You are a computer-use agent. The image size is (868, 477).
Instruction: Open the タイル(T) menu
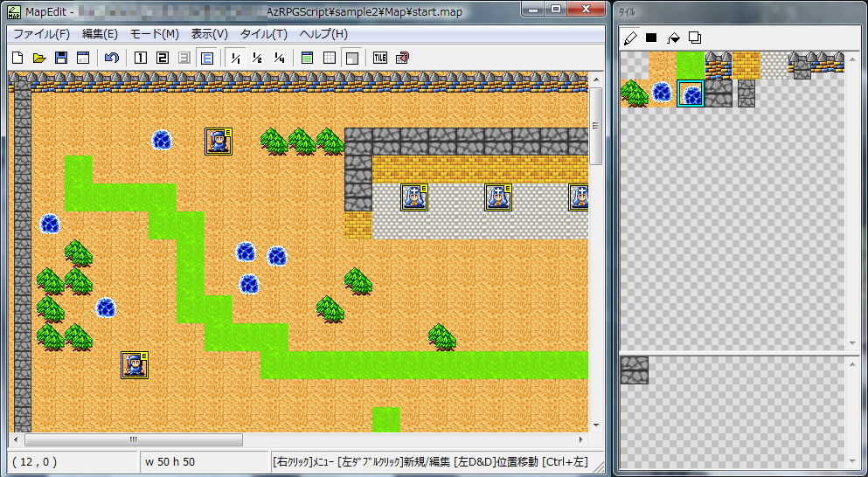[264, 34]
